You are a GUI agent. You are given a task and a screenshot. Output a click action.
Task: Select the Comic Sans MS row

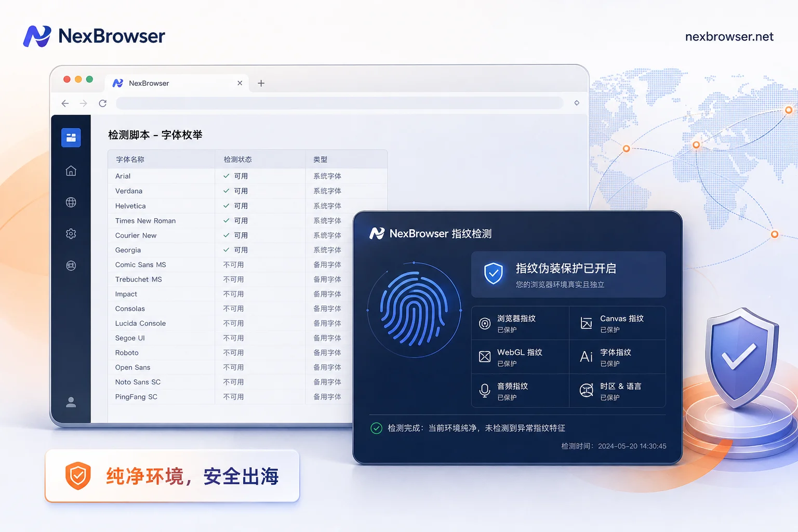pyautogui.click(x=231, y=264)
